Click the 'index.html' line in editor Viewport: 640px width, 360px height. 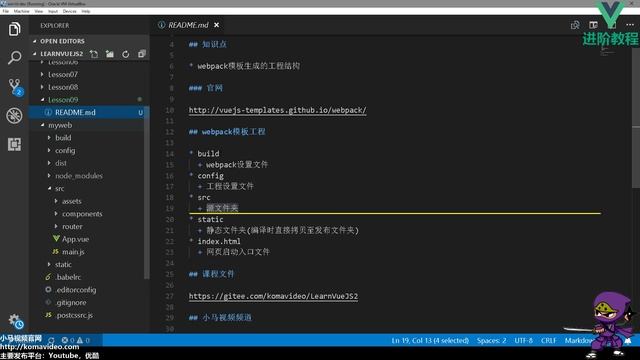219,241
